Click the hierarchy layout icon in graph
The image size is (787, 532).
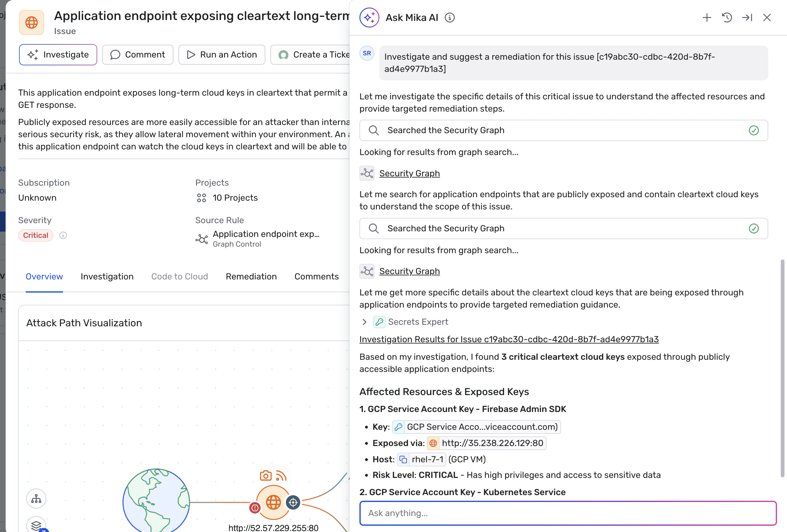click(x=36, y=499)
